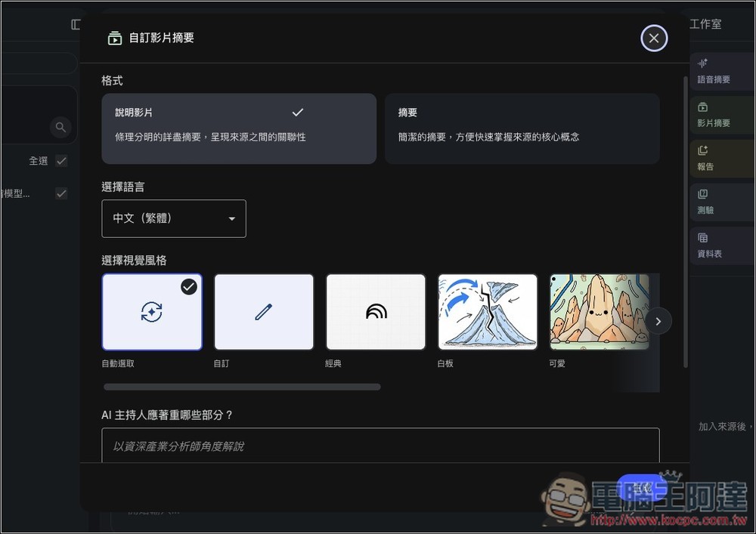
Task: Choose the 白板 whiteboard style thumbnail
Action: tap(488, 312)
